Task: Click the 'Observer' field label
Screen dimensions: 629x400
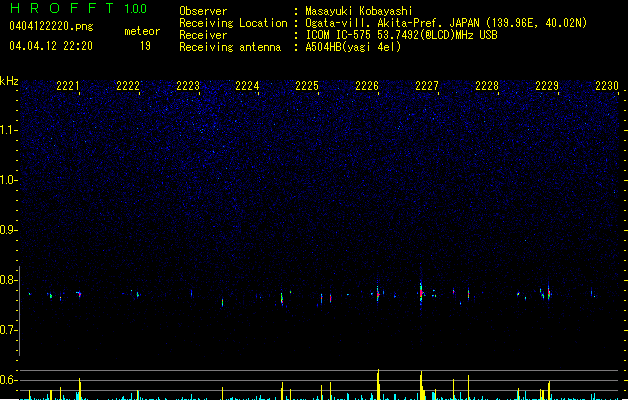Action: pyautogui.click(x=203, y=11)
